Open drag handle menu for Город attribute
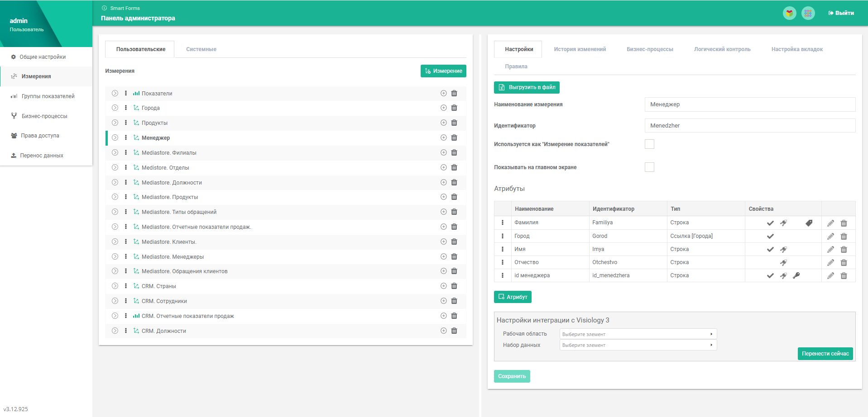This screenshot has width=868, height=417. tap(502, 236)
